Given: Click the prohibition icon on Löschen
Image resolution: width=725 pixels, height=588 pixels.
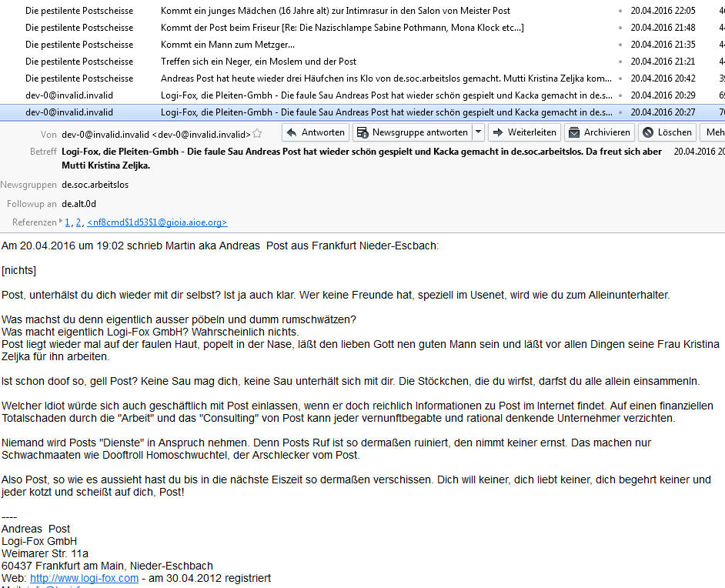Looking at the screenshot, I should click(648, 132).
